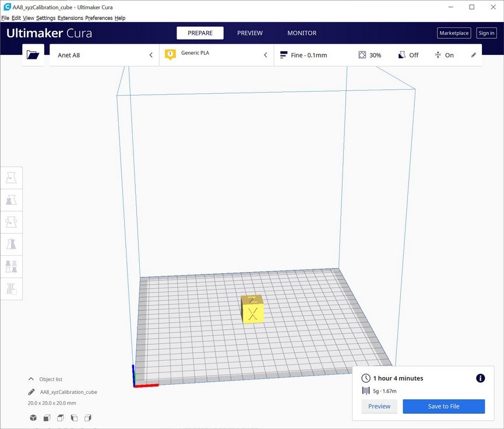Screen dimensions: 504x429
Task: Open the Preferences menu
Action: pos(98,18)
